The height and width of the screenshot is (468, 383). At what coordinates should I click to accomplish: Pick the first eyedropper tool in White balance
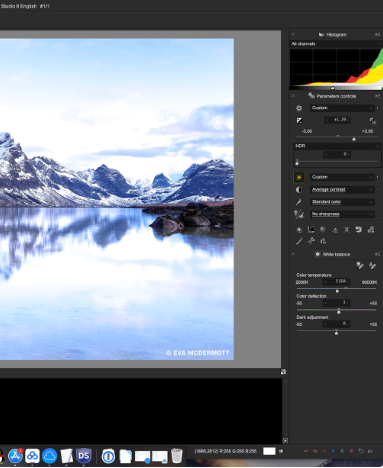coord(360,265)
